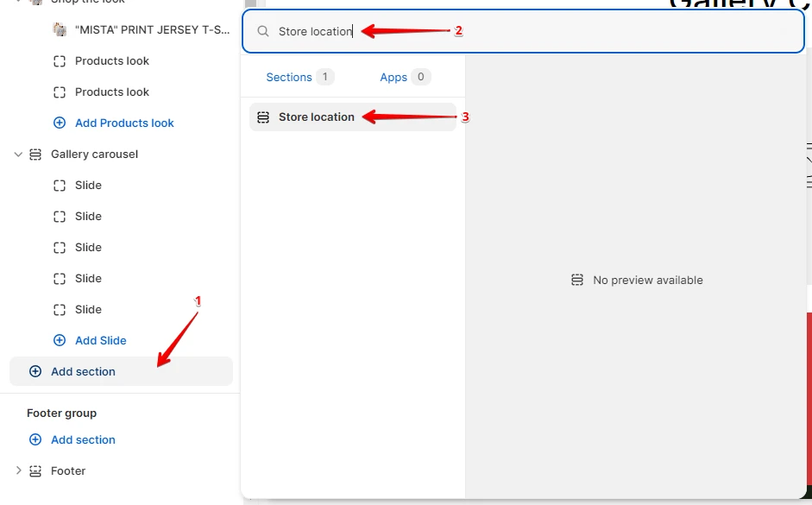Click the plus icon next to Add Slide
Screen dimensions: 812x505
(x=60, y=340)
